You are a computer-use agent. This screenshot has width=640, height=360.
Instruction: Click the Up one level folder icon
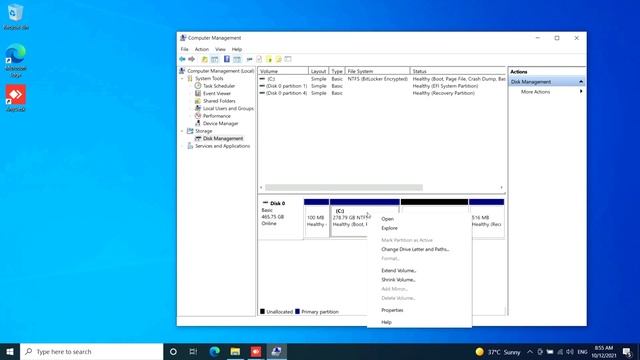(x=204, y=59)
